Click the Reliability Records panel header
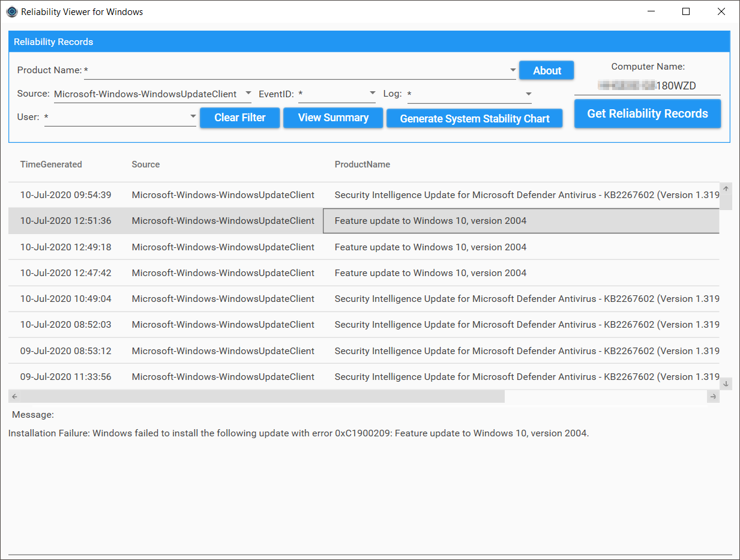740x560 pixels. point(369,42)
